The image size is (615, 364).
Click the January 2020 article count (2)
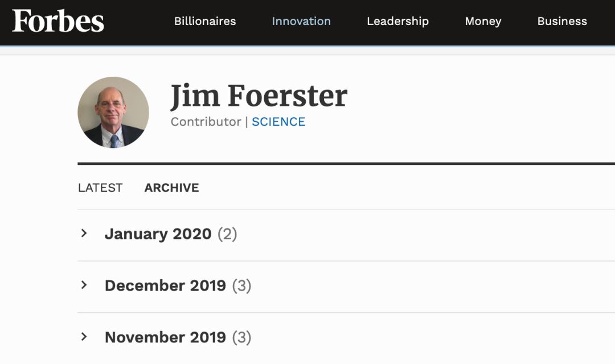coord(227,234)
